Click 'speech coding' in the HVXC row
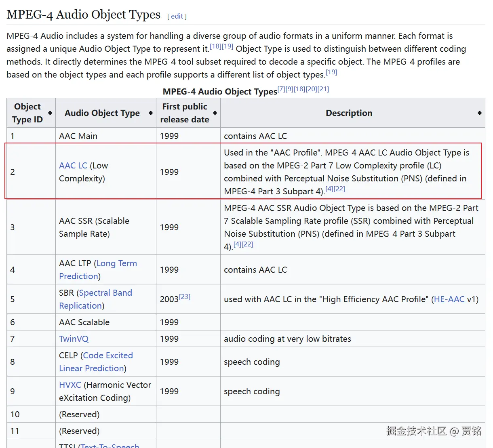Screen dimensions: 493x448 pyautogui.click(x=252, y=391)
